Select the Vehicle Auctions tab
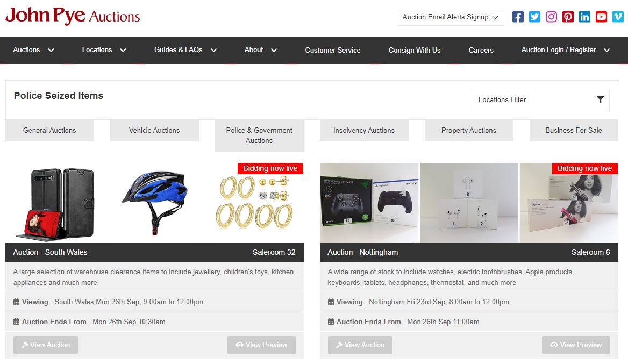 154,130
